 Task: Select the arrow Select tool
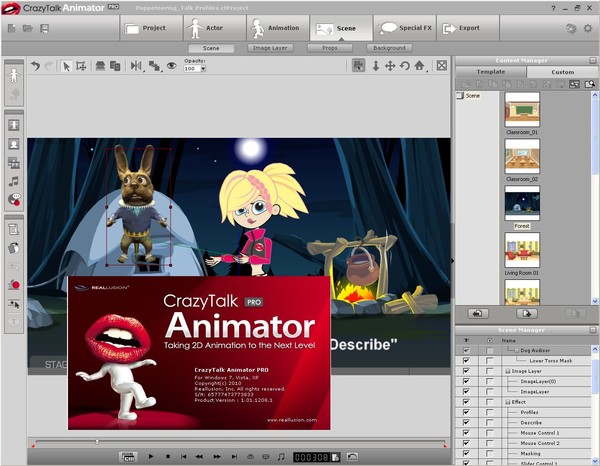pyautogui.click(x=66, y=66)
